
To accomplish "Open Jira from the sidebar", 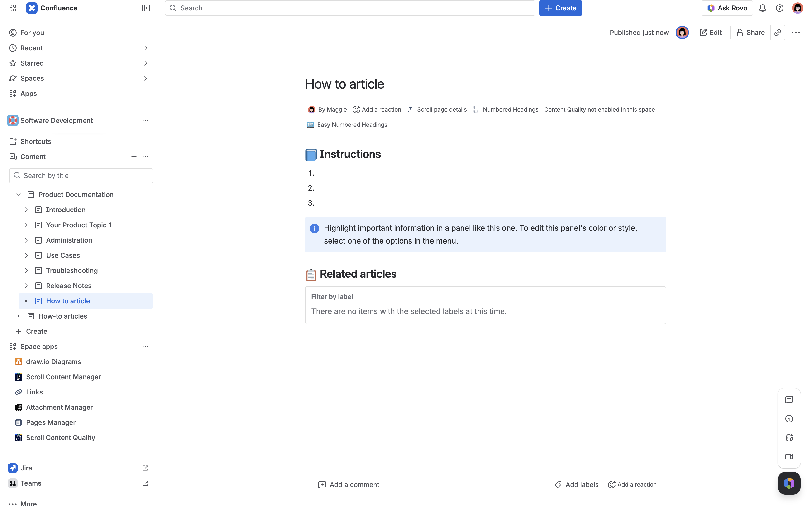I will 26,468.
